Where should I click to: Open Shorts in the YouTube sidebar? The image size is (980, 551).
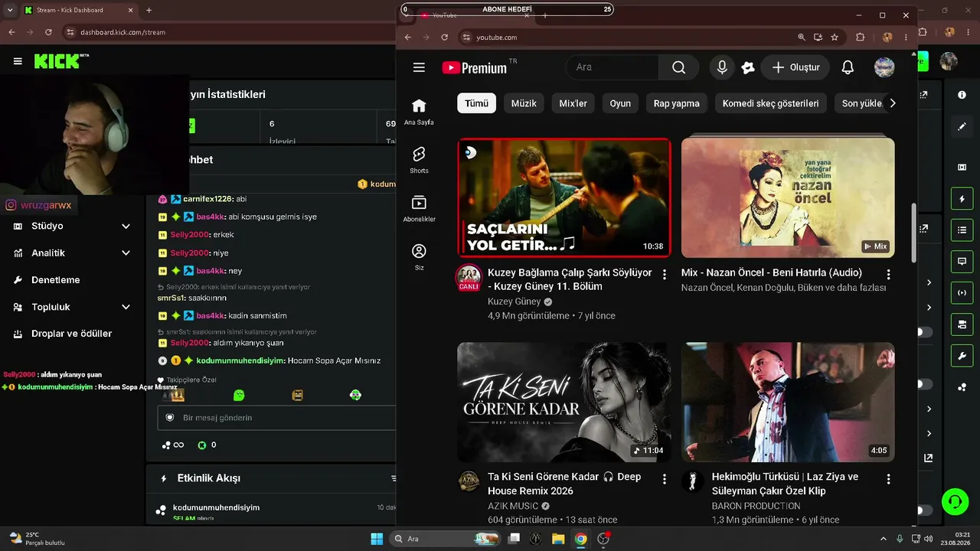click(x=419, y=160)
